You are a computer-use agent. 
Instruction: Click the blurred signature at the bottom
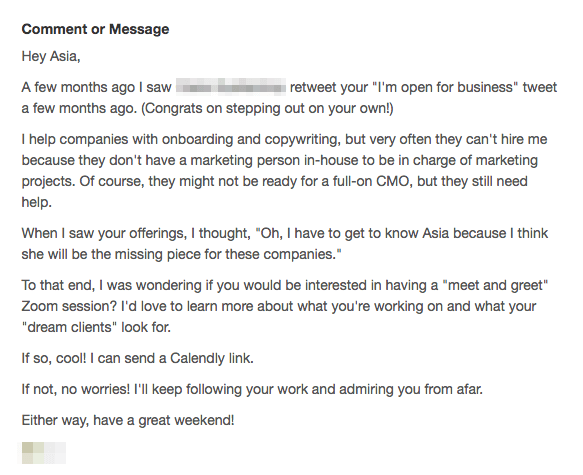click(42, 453)
